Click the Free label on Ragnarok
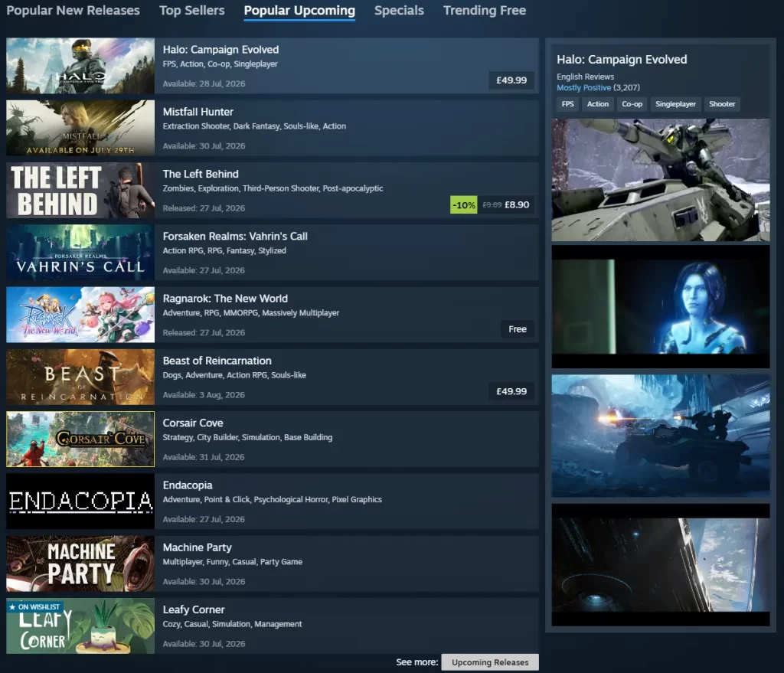Viewport: 784px width, 673px height. [518, 329]
